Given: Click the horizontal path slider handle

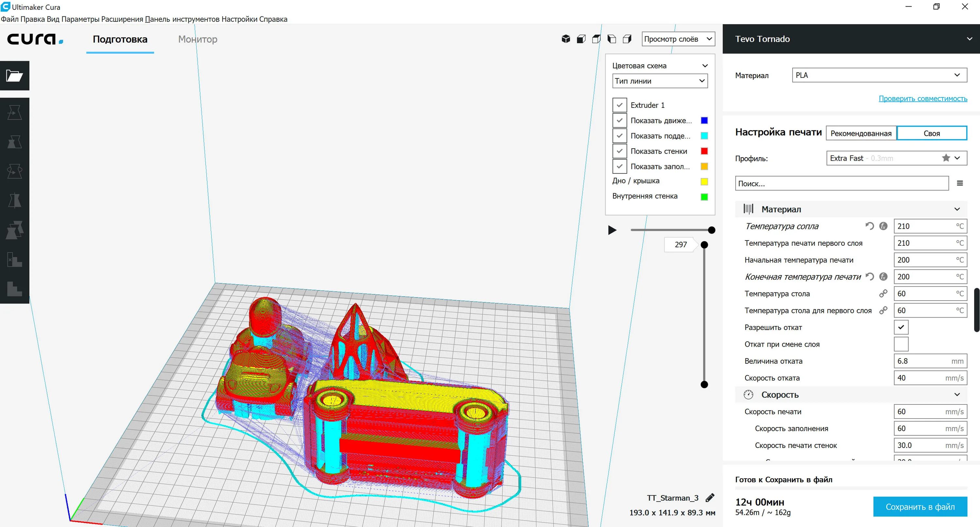Looking at the screenshot, I should pyautogui.click(x=711, y=230).
